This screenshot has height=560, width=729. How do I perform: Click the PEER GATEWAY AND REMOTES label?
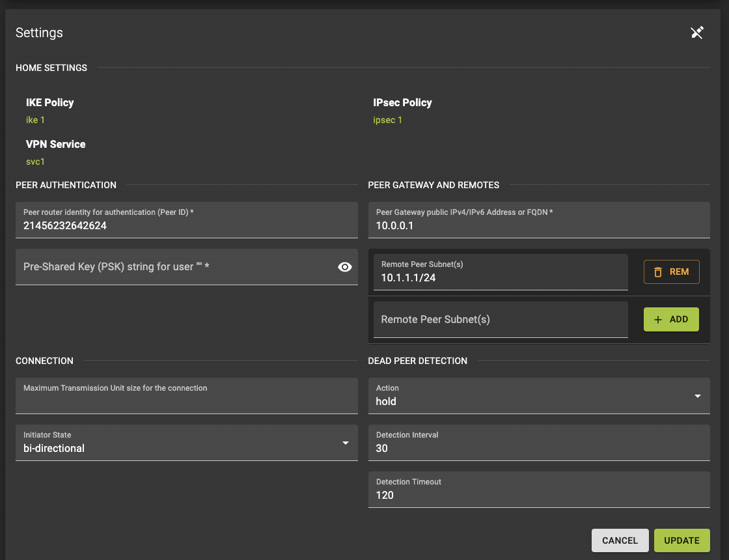(x=433, y=185)
